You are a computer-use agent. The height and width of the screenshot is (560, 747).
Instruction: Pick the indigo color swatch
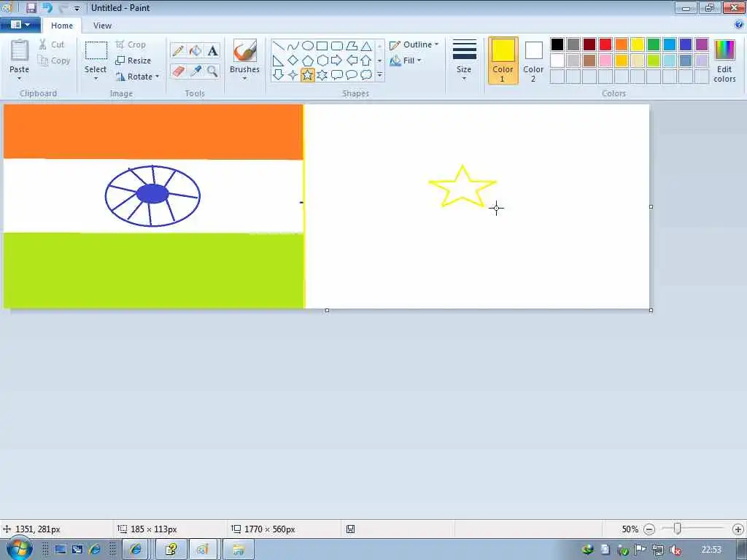click(686, 44)
